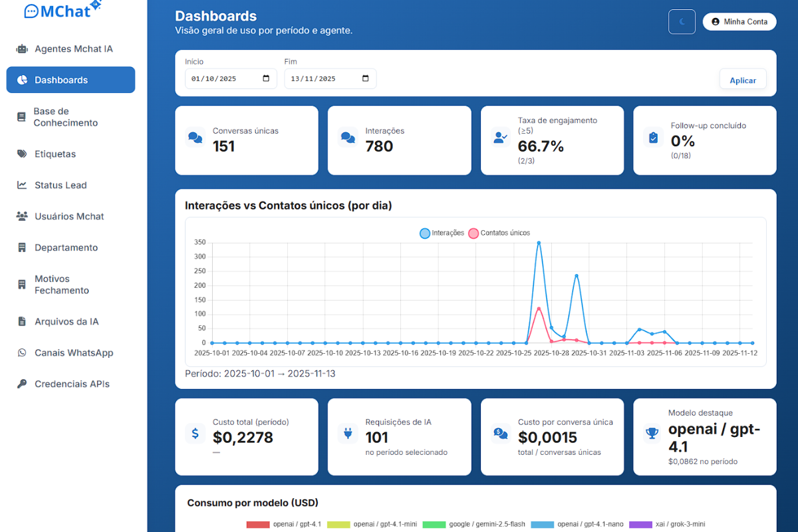Image resolution: width=798 pixels, height=532 pixels.
Task: Toggle dark mode with the moon button
Action: point(681,21)
